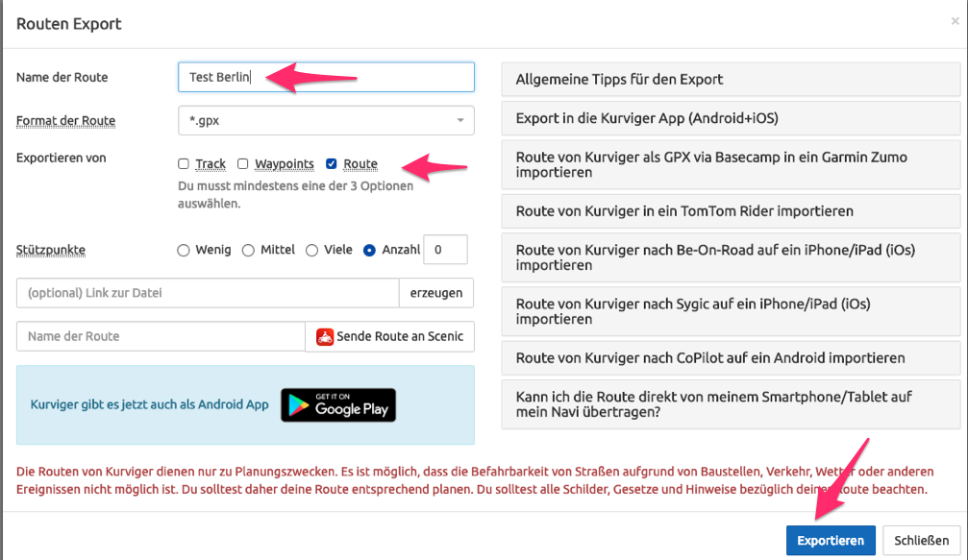The image size is (968, 560).
Task: Enable the Track checkbox
Action: (184, 164)
